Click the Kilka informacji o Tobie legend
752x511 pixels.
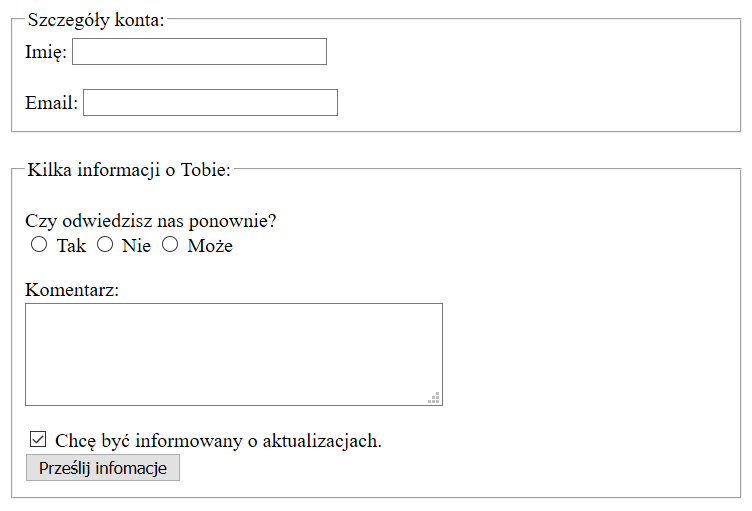pyautogui.click(x=129, y=170)
